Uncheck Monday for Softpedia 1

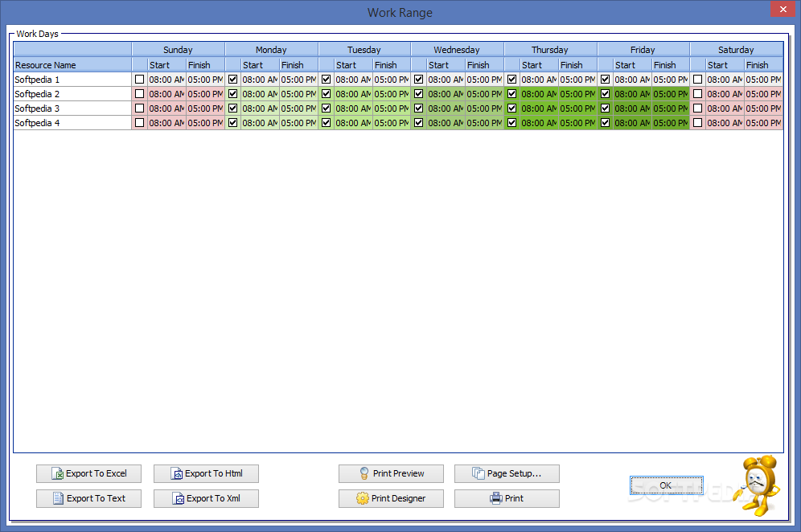click(233, 80)
